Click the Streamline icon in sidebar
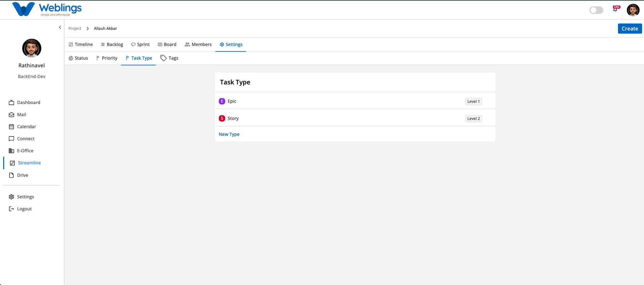The height and width of the screenshot is (285, 644). (x=12, y=163)
